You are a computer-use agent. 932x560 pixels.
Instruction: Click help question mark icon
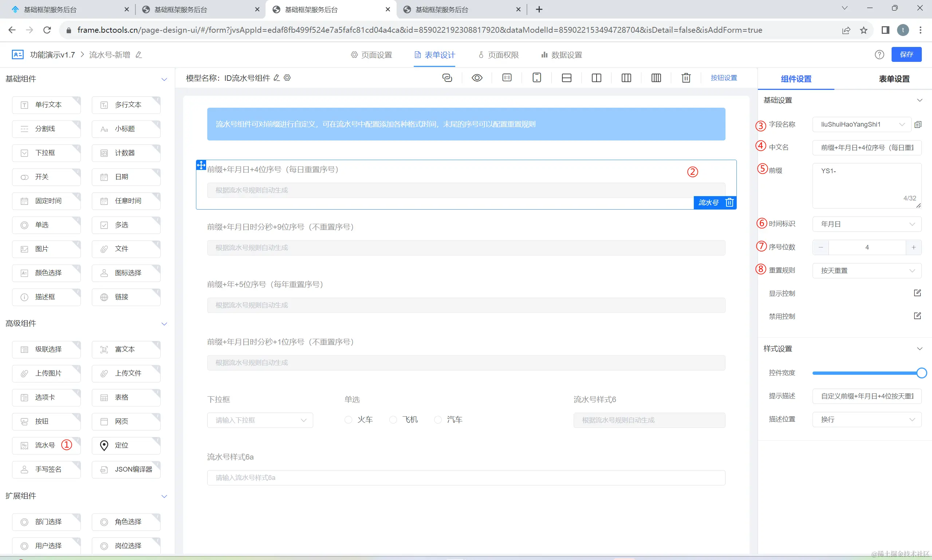pos(880,55)
